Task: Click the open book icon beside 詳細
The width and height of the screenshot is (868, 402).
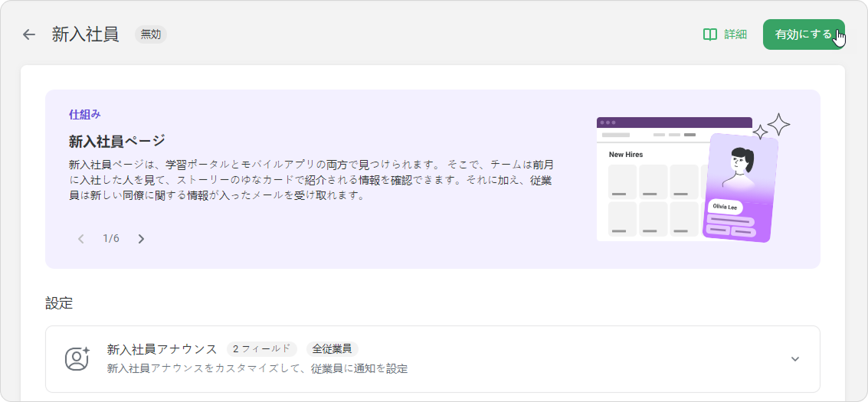Action: click(710, 34)
